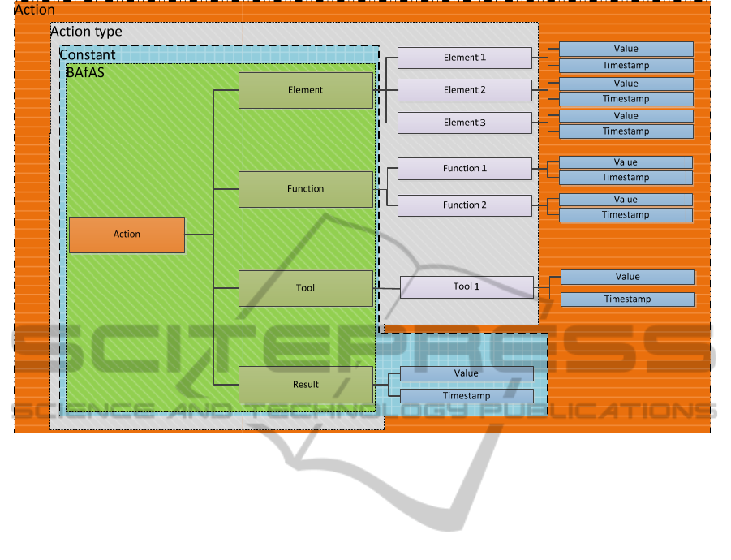Select the green Element box
Screen dimensions: 731x560
[305, 90]
